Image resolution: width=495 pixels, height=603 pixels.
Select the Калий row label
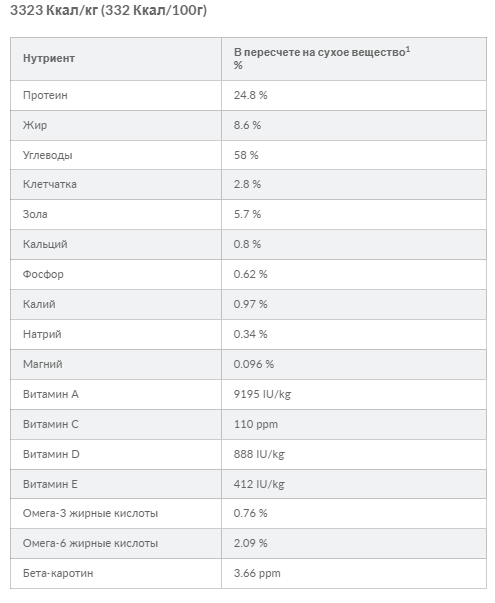pyautogui.click(x=39, y=304)
